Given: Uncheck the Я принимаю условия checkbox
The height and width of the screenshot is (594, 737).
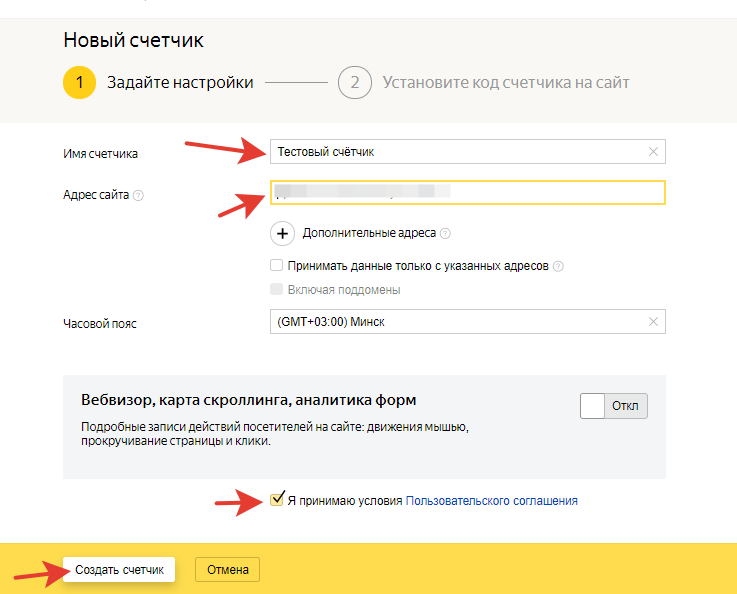Looking at the screenshot, I should point(277,500).
